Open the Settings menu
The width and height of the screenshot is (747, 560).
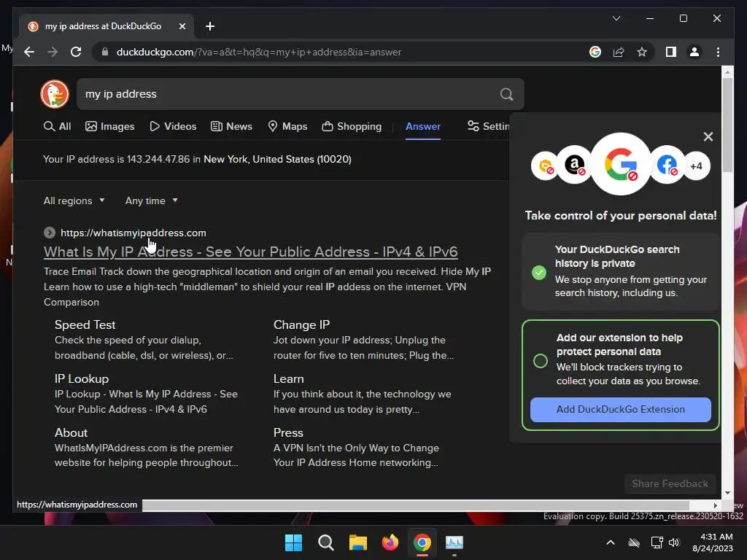[488, 126]
